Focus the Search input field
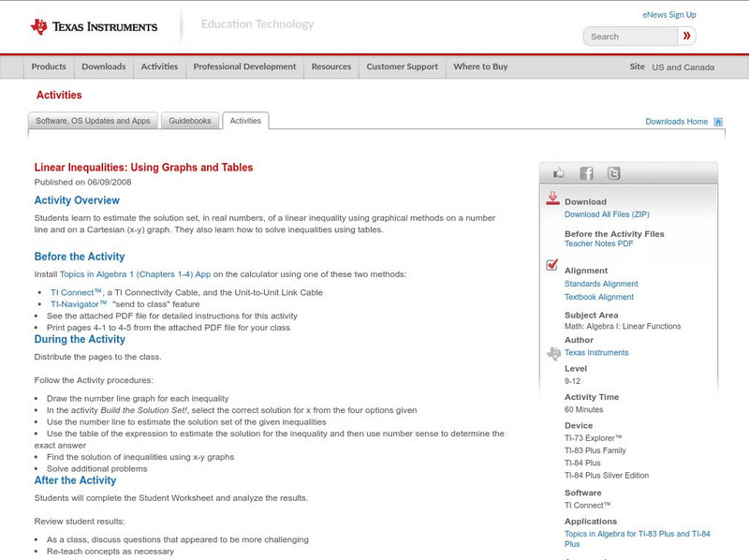This screenshot has width=749, height=560. 630,37
